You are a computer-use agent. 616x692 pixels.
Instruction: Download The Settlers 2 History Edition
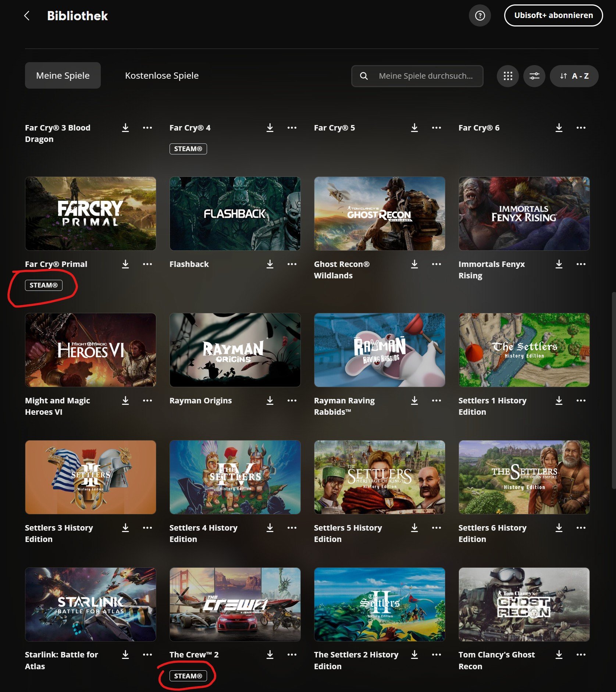coord(414,654)
